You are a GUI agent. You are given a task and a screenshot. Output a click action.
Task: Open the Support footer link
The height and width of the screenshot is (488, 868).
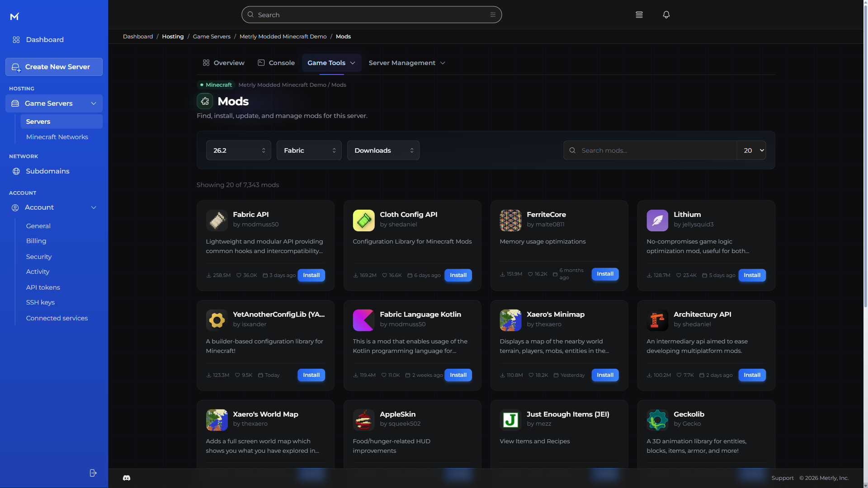(x=783, y=478)
